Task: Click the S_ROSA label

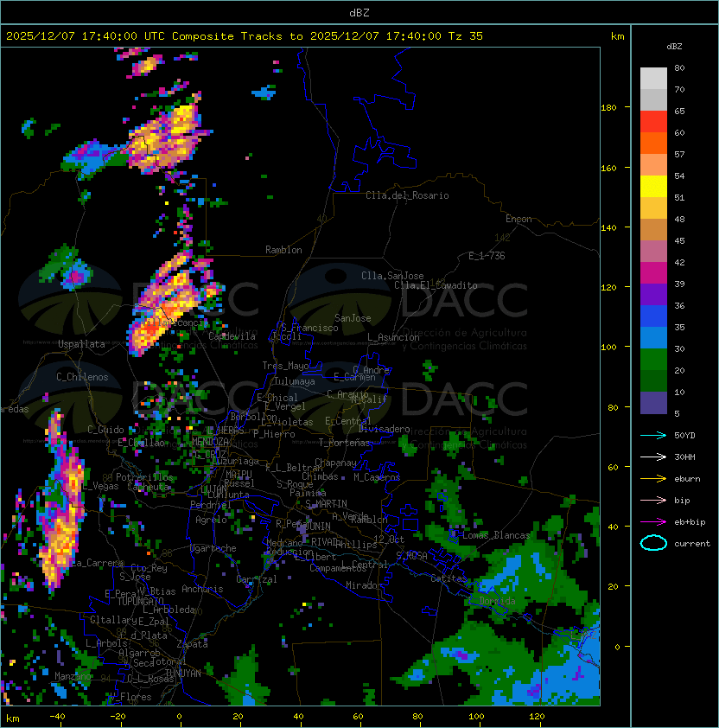Action: [x=411, y=556]
